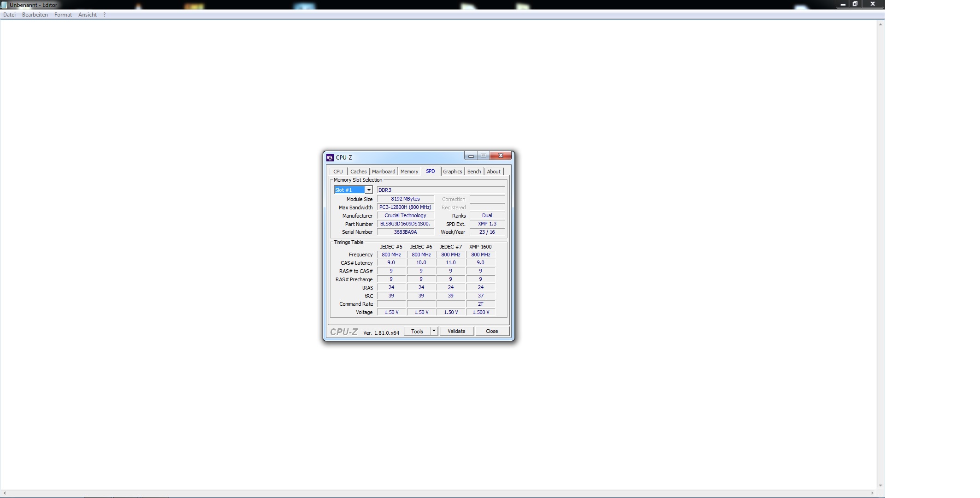Click the 1.500 V voltage value

point(481,313)
